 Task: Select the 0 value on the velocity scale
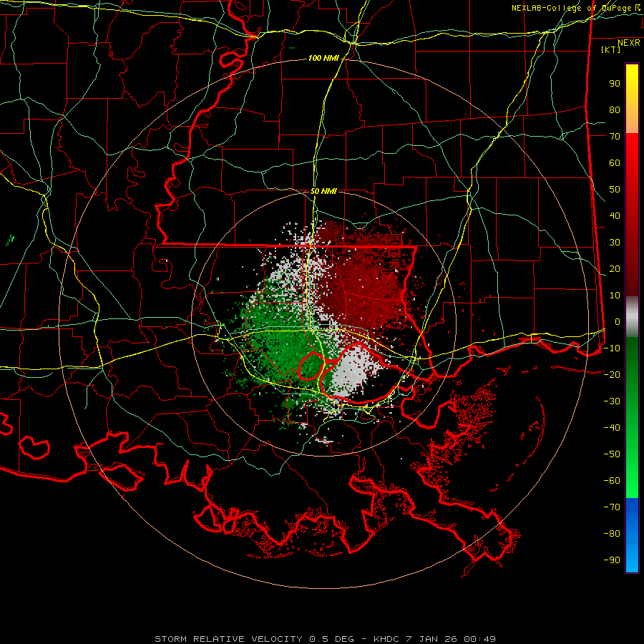point(618,321)
